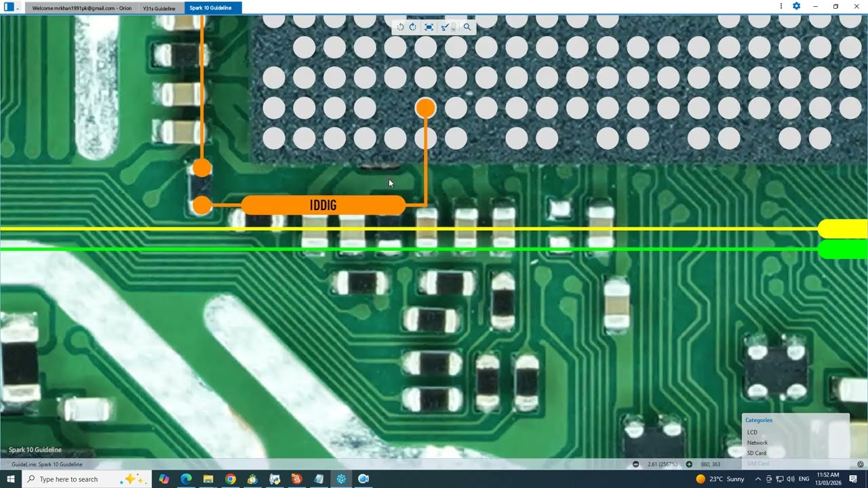The height and width of the screenshot is (488, 868).
Task: Switch to the Welcome Orion tab
Action: [x=81, y=8]
